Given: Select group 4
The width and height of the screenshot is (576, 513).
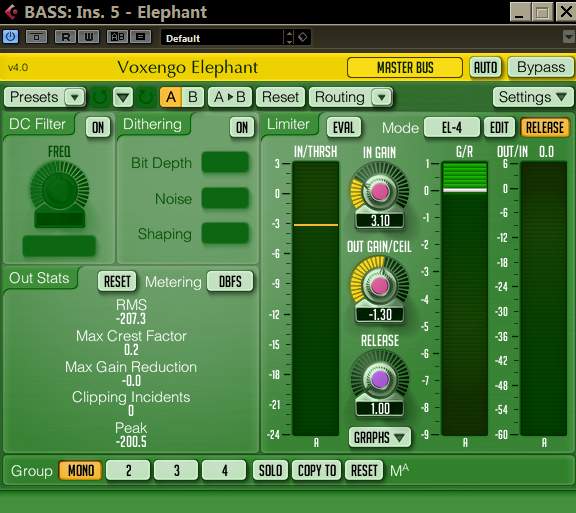Looking at the screenshot, I should click(224, 470).
